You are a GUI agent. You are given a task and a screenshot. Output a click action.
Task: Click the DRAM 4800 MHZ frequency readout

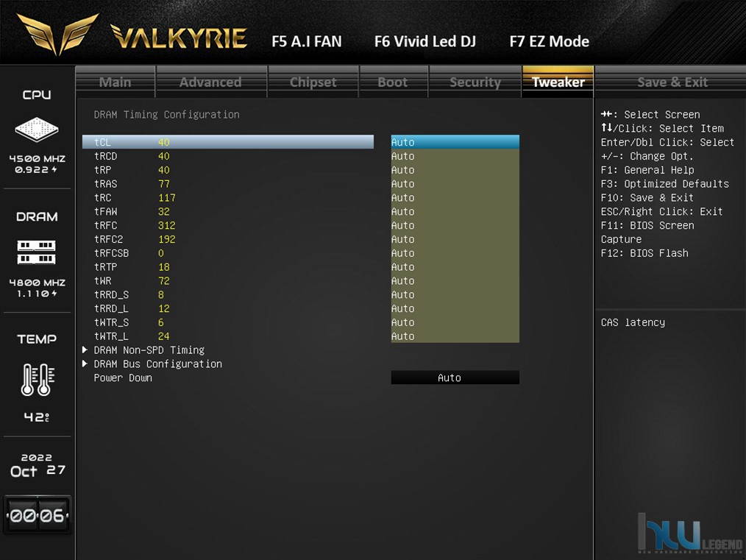pyautogui.click(x=37, y=283)
